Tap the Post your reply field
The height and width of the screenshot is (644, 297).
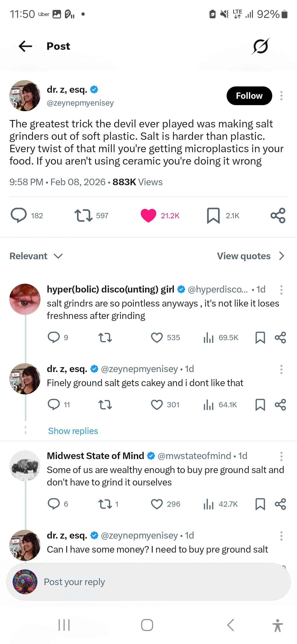coord(148,582)
